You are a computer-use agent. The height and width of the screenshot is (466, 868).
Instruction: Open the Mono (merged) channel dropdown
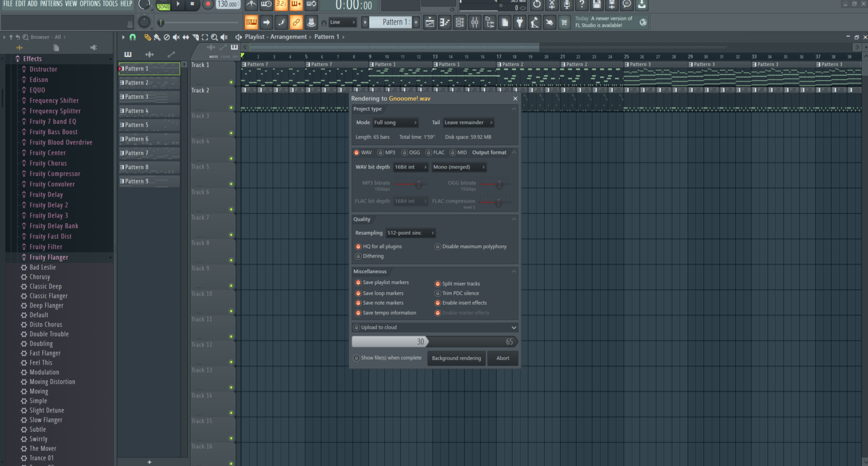pos(459,167)
